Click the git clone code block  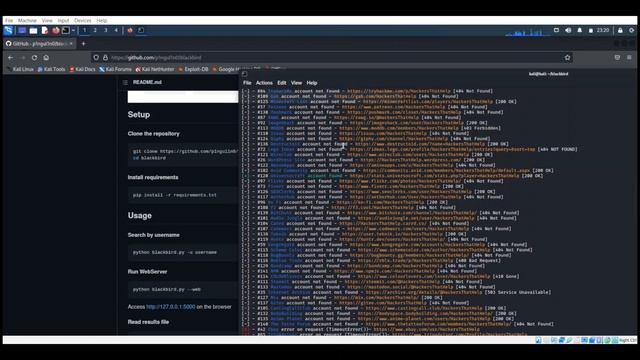(x=183, y=154)
